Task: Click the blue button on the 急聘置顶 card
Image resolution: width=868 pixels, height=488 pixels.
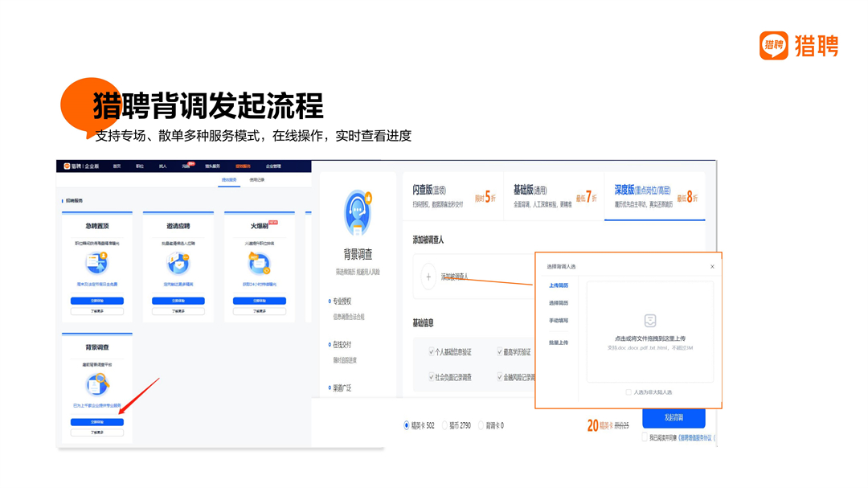Action: 97,301
